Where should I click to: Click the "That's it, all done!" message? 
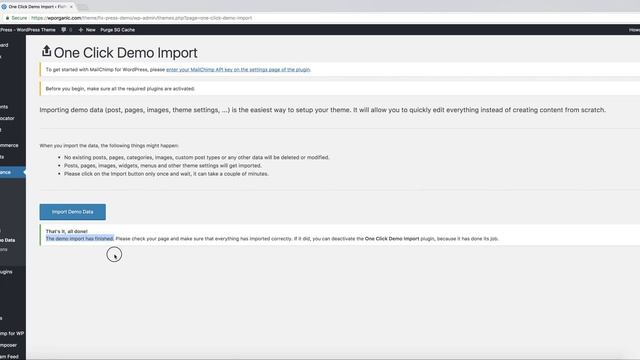(67, 231)
